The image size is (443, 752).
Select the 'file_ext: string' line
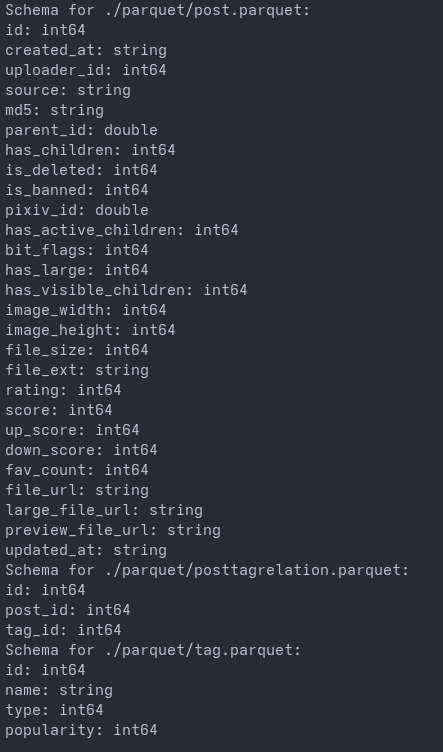tap(77, 370)
